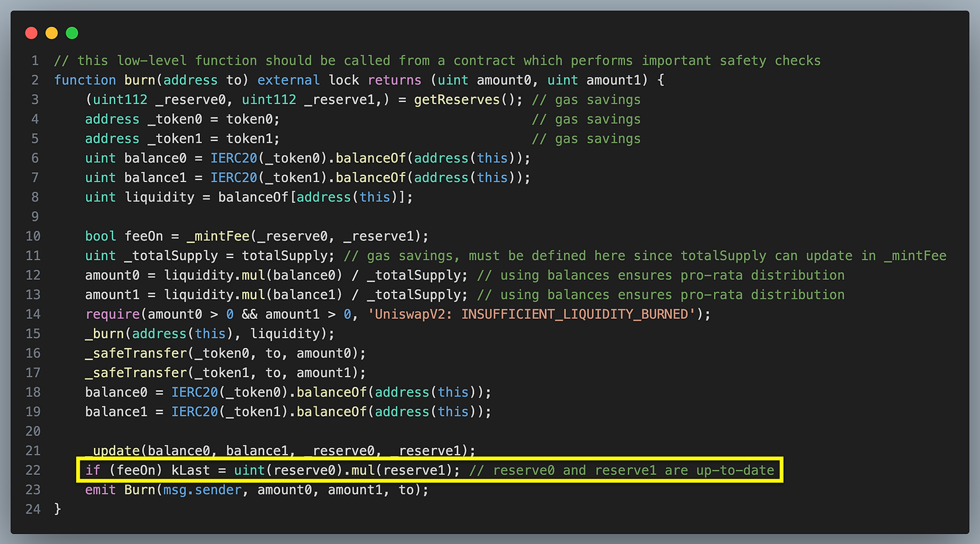The image size is (980, 544).
Task: Click the "emit" keyword on line 23
Action: coord(100,490)
